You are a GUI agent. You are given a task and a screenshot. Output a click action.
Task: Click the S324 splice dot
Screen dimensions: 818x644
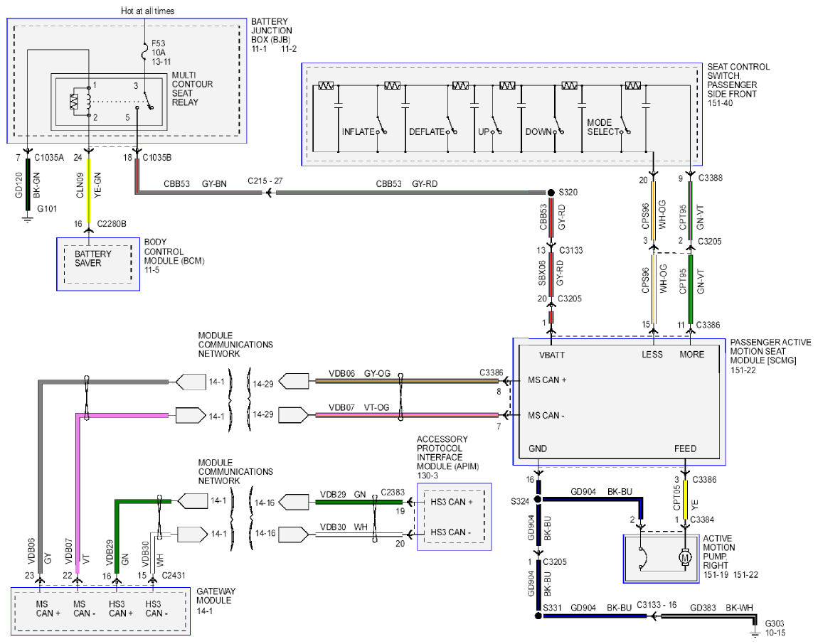[538, 499]
